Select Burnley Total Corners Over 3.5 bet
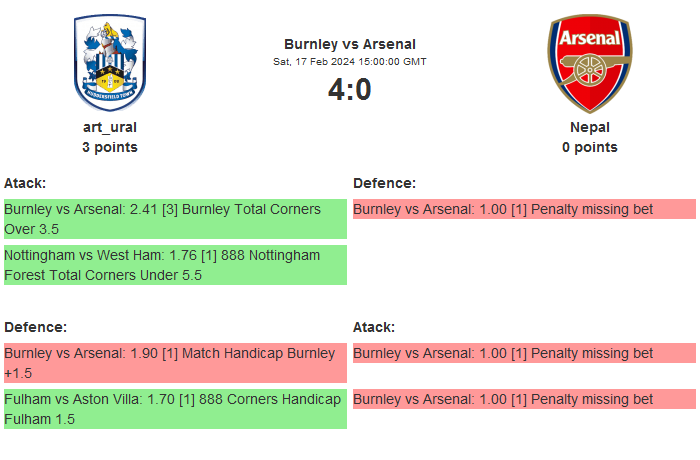Image resolution: width=700 pixels, height=460 pixels. 174,219
